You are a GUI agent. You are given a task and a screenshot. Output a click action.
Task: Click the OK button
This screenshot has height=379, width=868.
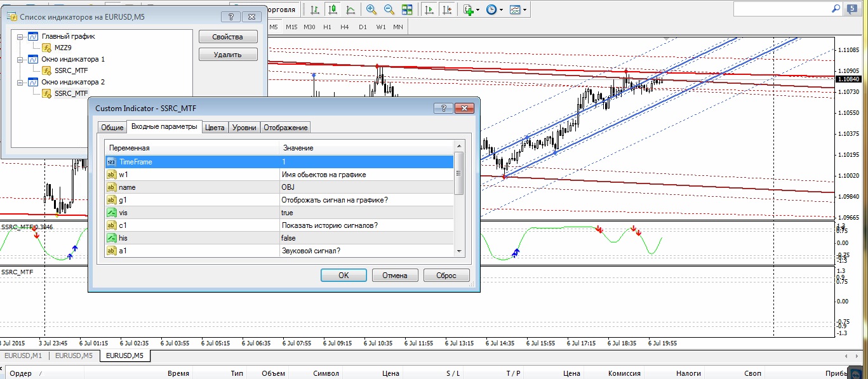point(344,276)
